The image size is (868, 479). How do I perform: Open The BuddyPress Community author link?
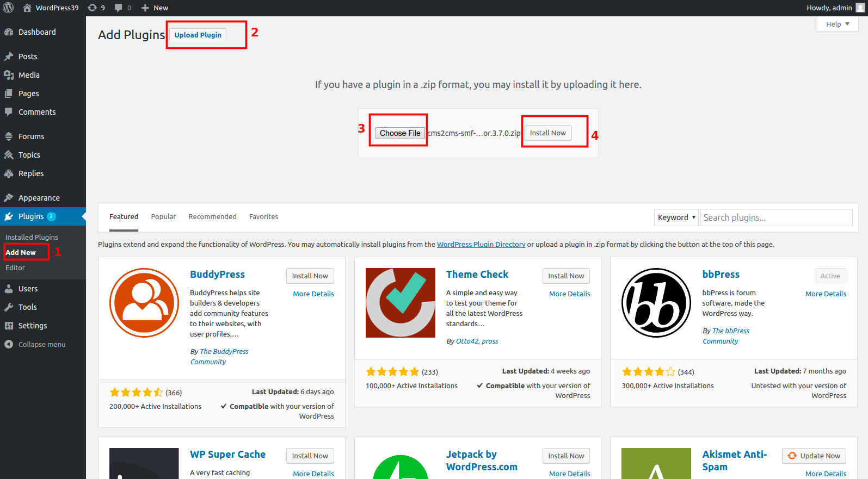[x=219, y=357]
